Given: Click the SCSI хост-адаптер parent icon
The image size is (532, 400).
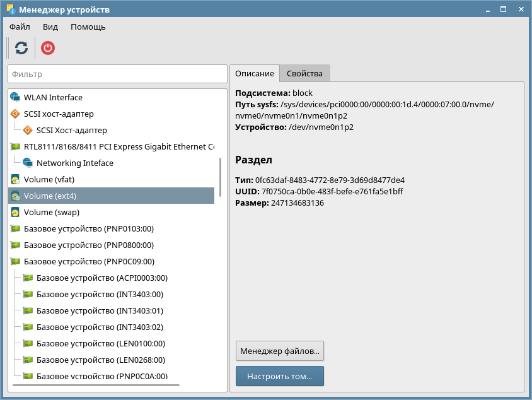Looking at the screenshot, I should coord(15,114).
